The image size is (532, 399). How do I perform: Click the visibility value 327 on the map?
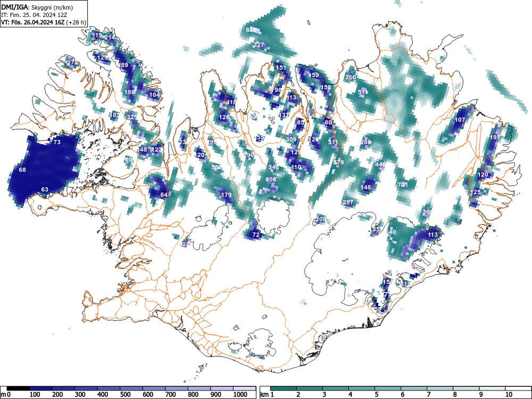pyautogui.click(x=259, y=45)
